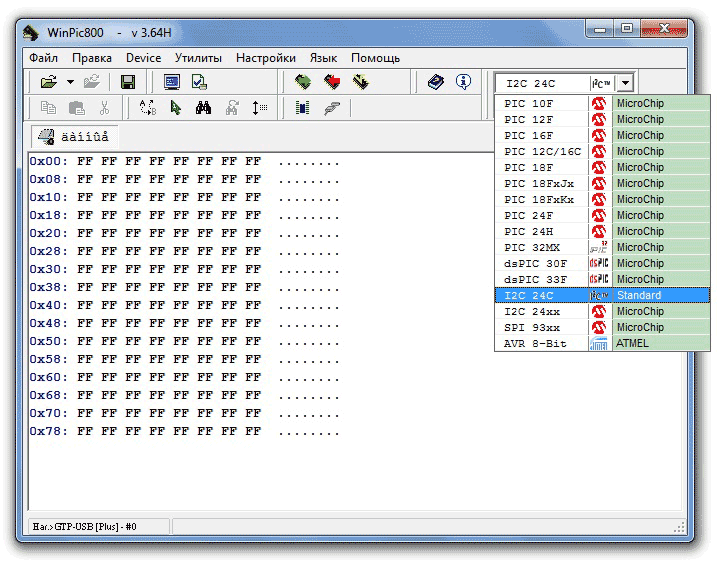
Task: Click the read chip green icon
Action: (303, 82)
